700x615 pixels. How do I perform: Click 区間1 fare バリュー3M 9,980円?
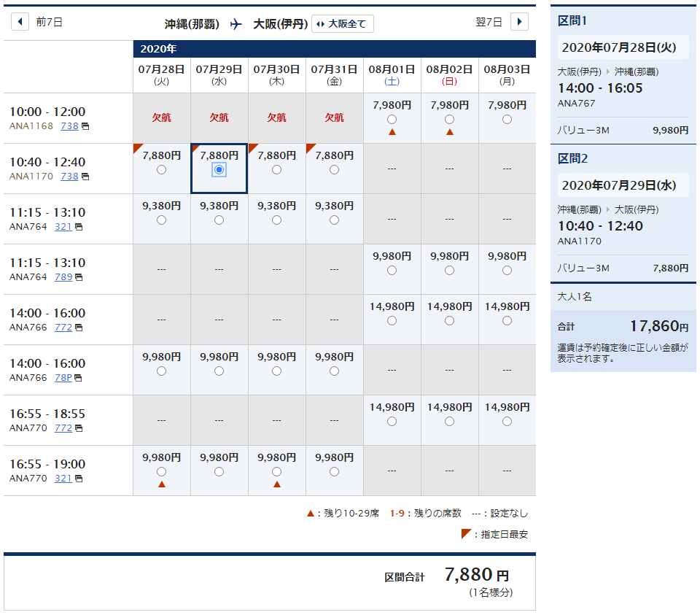623,131
